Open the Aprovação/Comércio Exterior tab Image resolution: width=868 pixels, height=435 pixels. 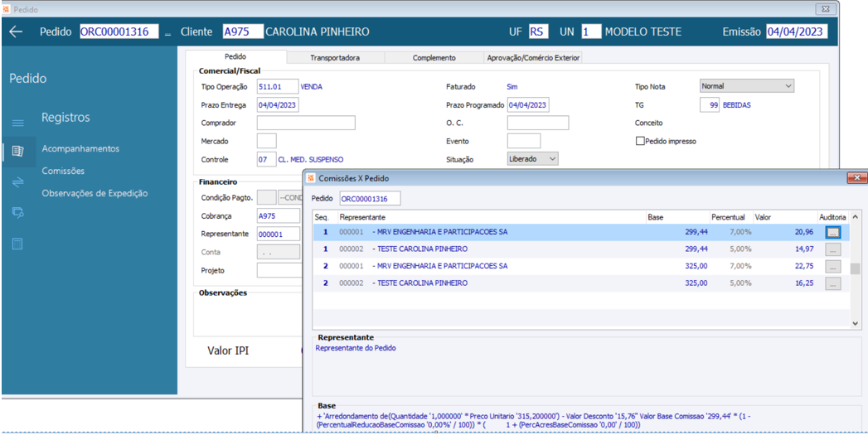(533, 57)
